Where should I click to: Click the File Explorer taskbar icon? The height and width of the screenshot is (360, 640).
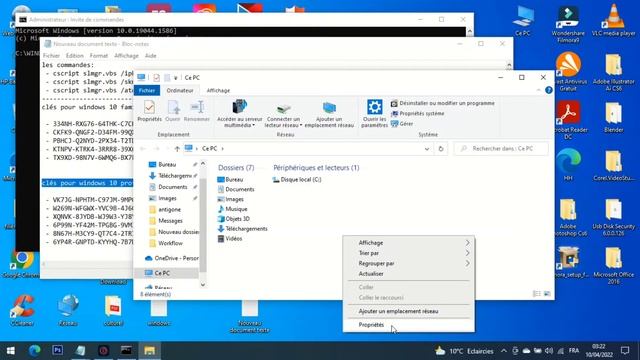point(149,351)
